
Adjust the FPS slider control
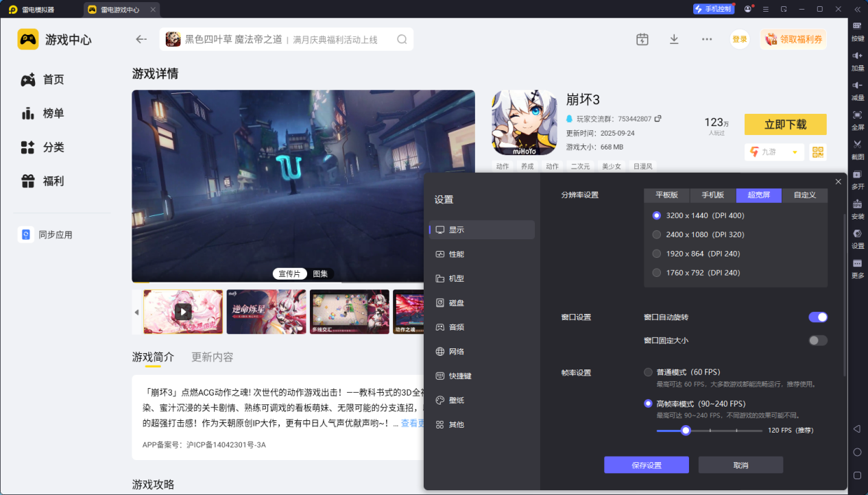(686, 431)
